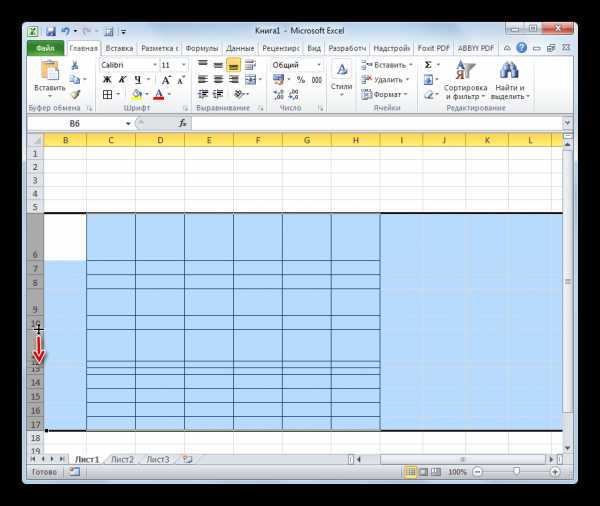Expand the font size dropdown

click(184, 65)
